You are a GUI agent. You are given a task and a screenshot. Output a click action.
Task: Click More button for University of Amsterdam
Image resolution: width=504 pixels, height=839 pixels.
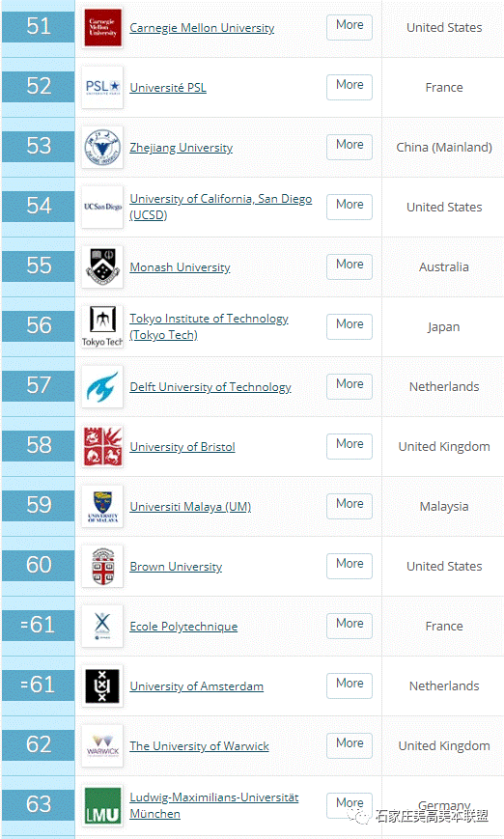350,685
